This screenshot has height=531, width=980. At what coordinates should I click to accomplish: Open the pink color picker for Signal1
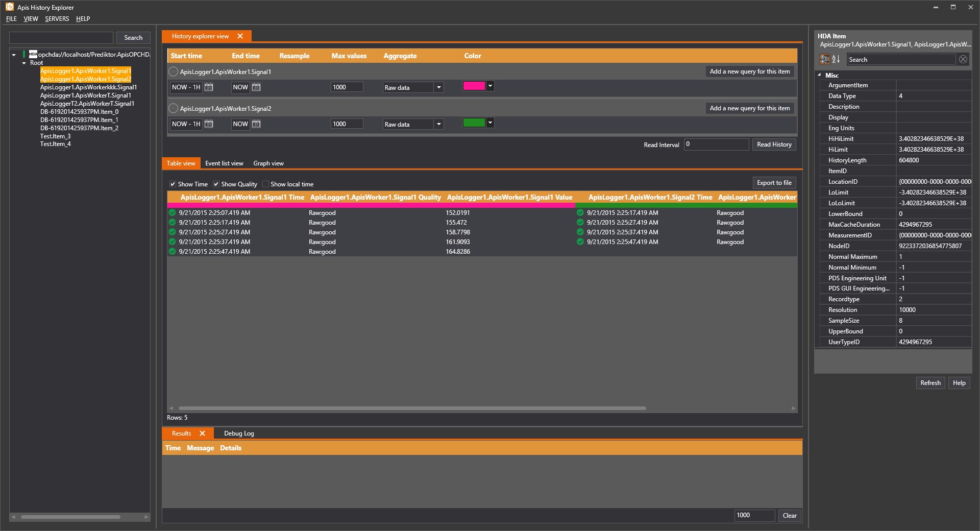click(x=490, y=86)
